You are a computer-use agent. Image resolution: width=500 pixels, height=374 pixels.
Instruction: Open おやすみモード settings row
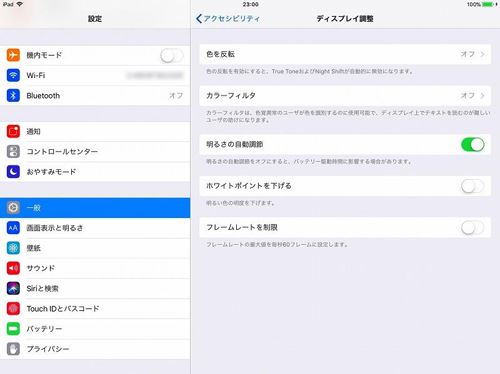[x=95, y=172]
